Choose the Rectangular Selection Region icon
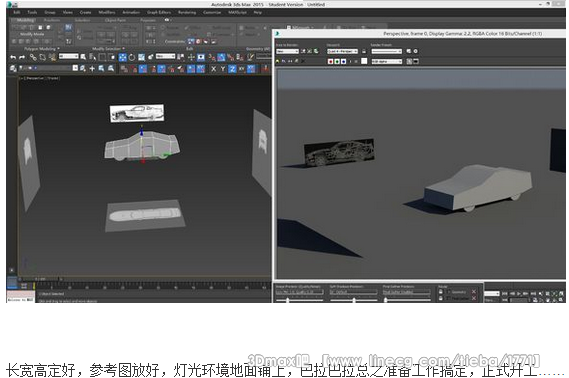The image size is (569, 378). click(102, 57)
